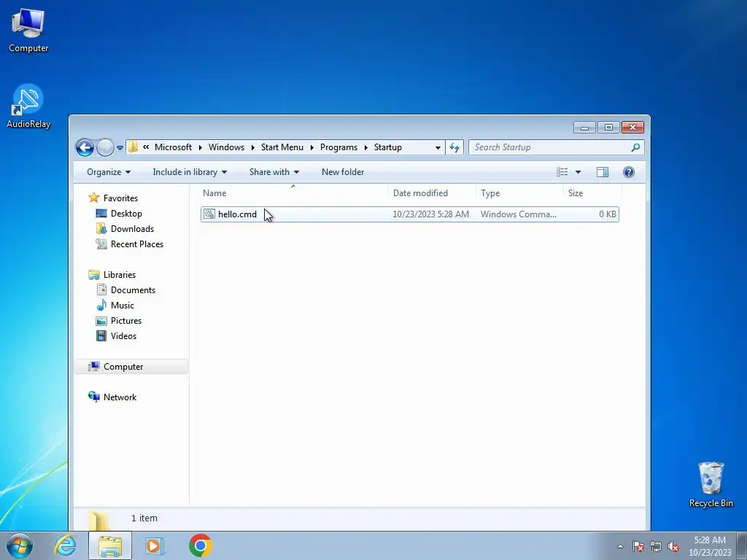
Task: Toggle the preview pane
Action: 603,172
